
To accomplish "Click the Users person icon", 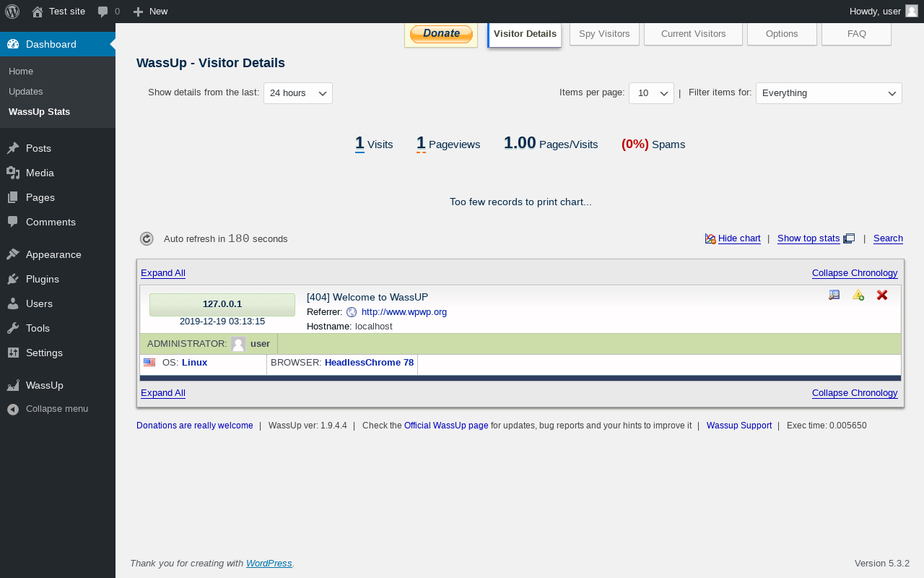I will click(x=13, y=303).
